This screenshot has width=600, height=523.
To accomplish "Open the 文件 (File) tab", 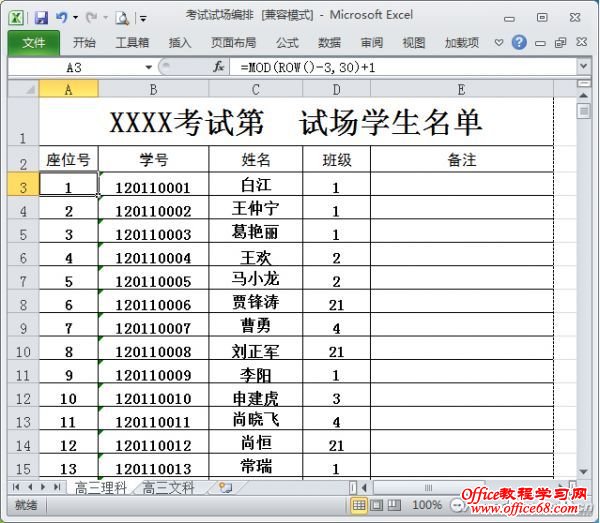I will 34,42.
